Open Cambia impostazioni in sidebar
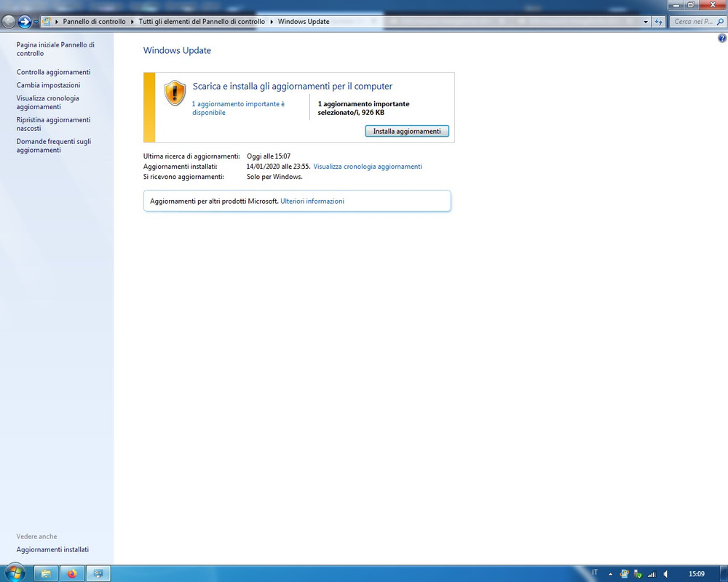The image size is (728, 582). point(48,85)
